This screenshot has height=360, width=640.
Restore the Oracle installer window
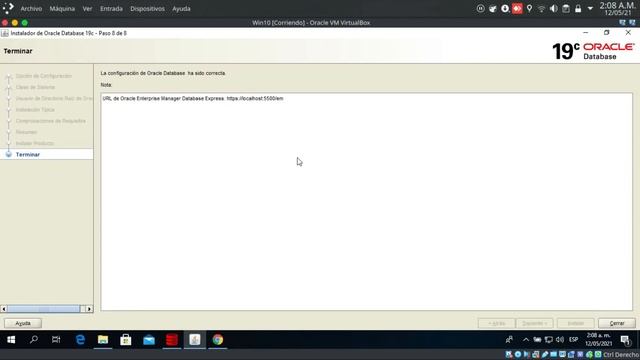(607, 33)
